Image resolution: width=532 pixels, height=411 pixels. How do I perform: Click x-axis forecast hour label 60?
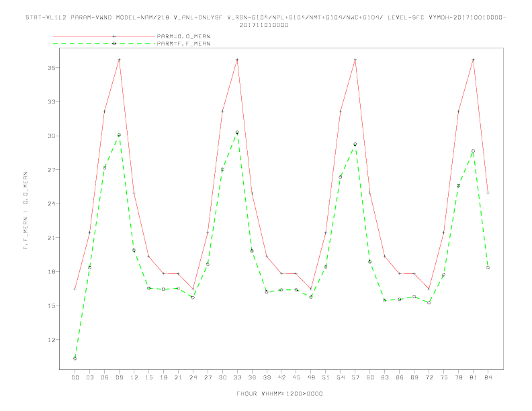(x=370, y=377)
